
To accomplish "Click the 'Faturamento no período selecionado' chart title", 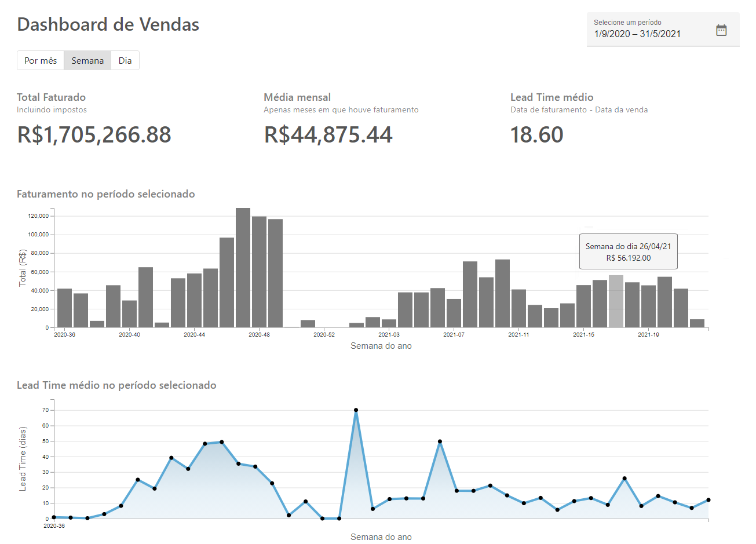I will pos(105,194).
